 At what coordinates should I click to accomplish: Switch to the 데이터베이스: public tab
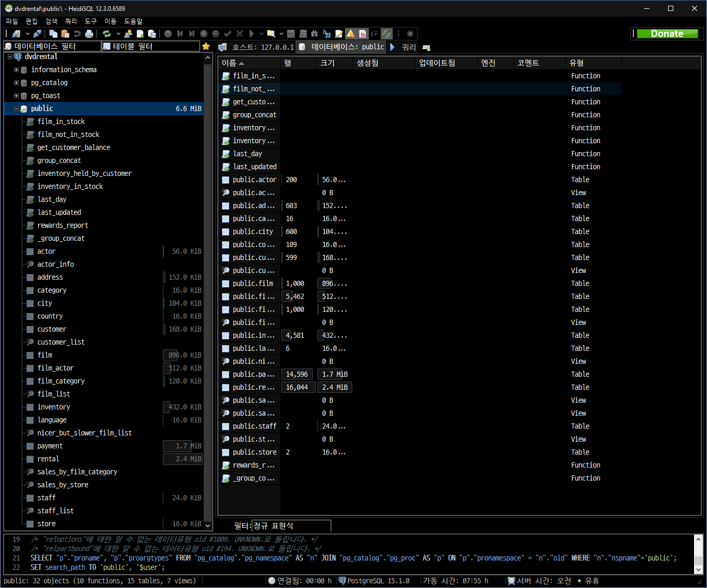[341, 47]
